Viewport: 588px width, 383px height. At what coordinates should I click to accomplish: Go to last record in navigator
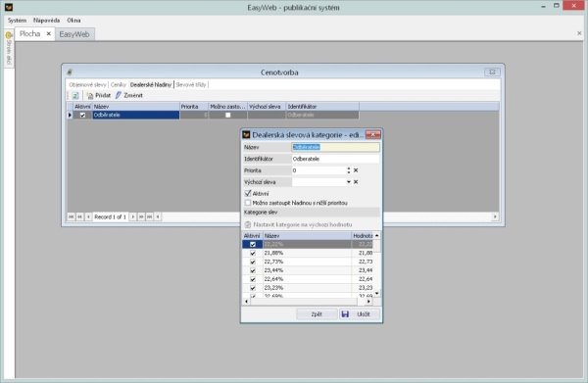pos(149,216)
